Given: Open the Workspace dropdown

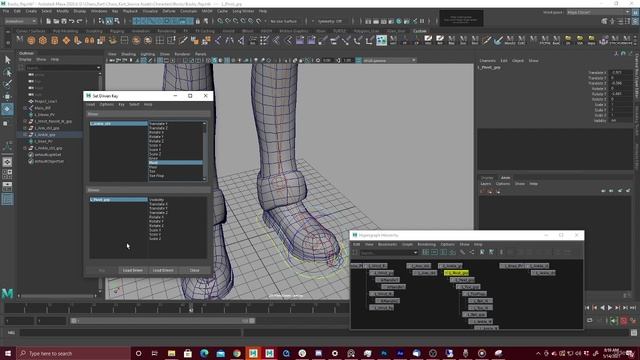Looking at the screenshot, I should click(x=598, y=12).
